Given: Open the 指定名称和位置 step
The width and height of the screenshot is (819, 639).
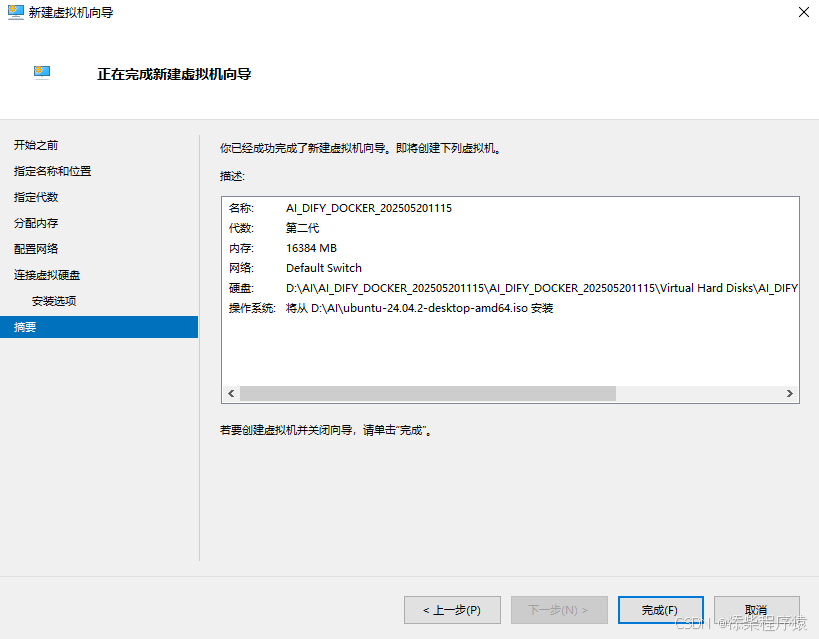Looking at the screenshot, I should pyautogui.click(x=52, y=171).
